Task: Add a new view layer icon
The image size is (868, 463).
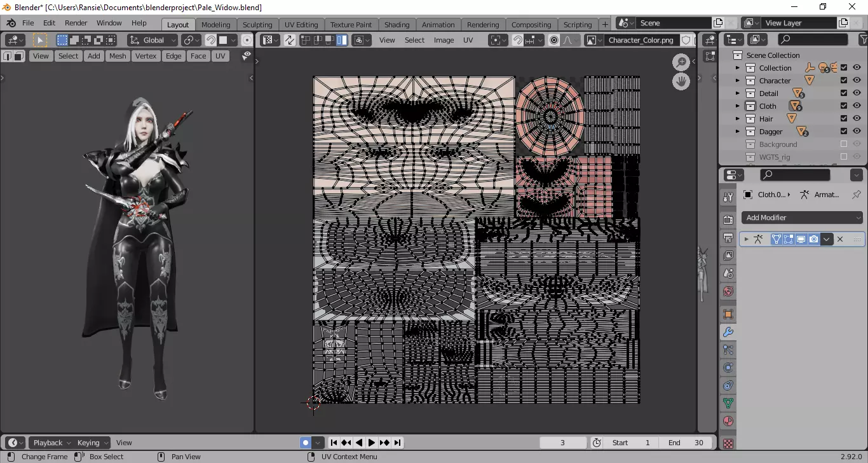Action: click(843, 23)
